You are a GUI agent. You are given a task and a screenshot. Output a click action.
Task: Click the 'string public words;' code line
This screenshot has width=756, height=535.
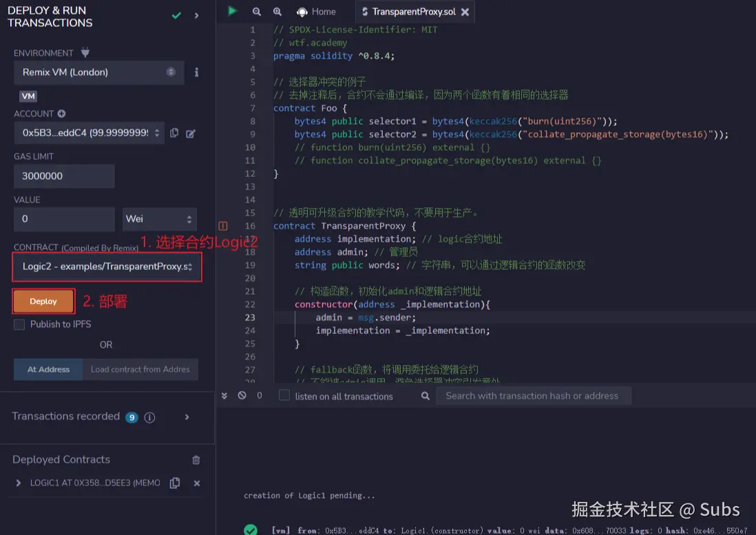(x=347, y=265)
